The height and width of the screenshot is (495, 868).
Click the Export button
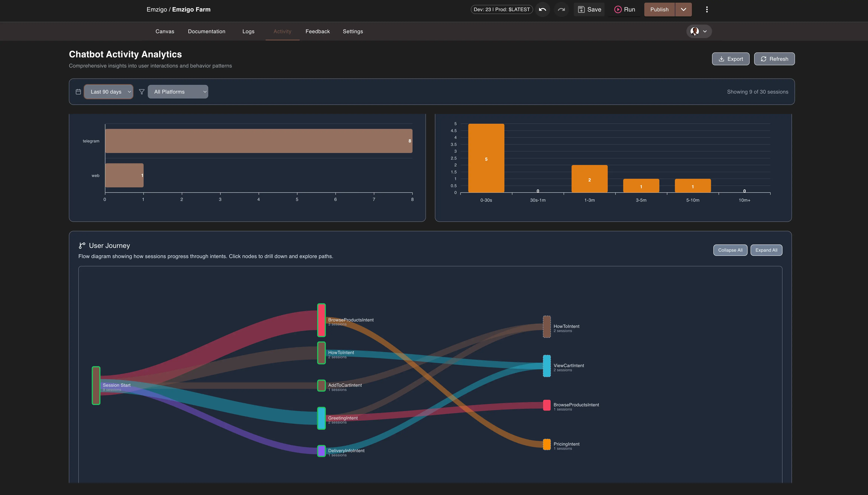point(731,59)
